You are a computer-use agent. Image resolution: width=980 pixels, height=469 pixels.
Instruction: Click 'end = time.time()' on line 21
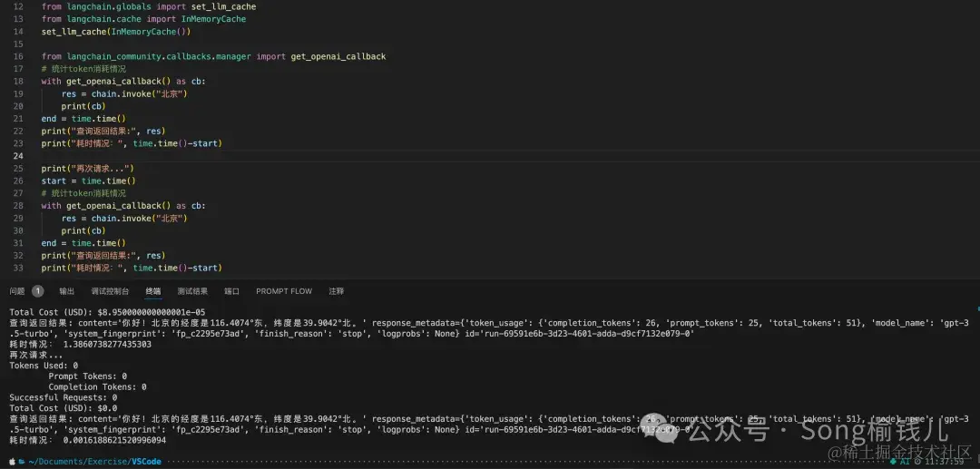83,119
